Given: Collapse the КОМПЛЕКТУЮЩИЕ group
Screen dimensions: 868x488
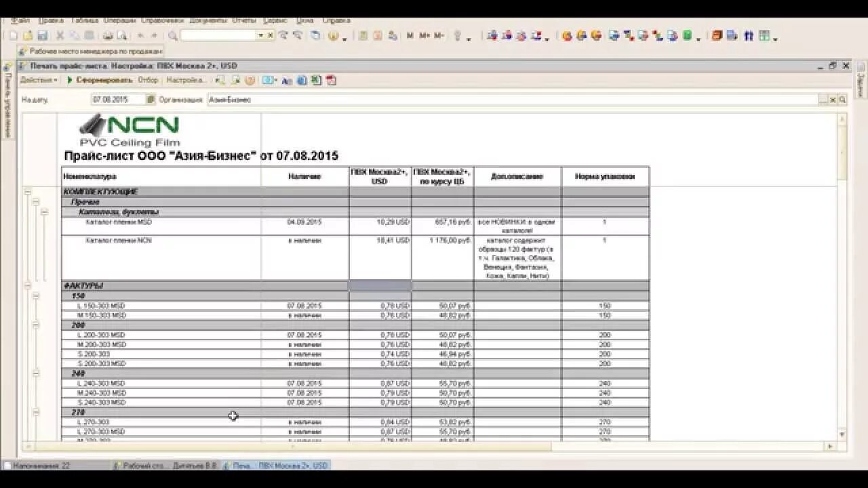Looking at the screenshot, I should (28, 192).
